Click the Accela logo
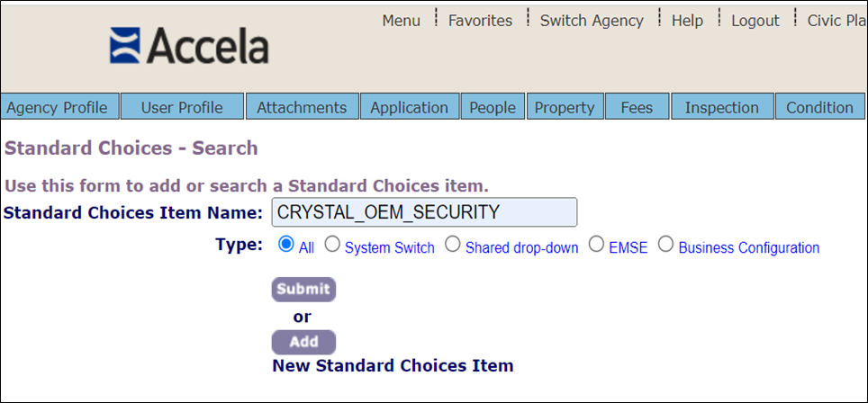Screen dimensions: 868x403 click(189, 46)
